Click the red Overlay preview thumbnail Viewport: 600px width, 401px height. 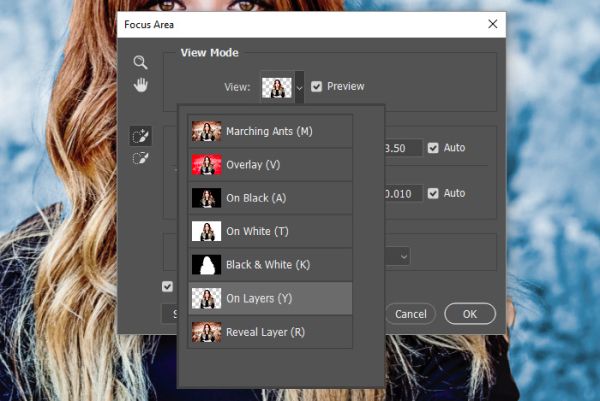(206, 165)
